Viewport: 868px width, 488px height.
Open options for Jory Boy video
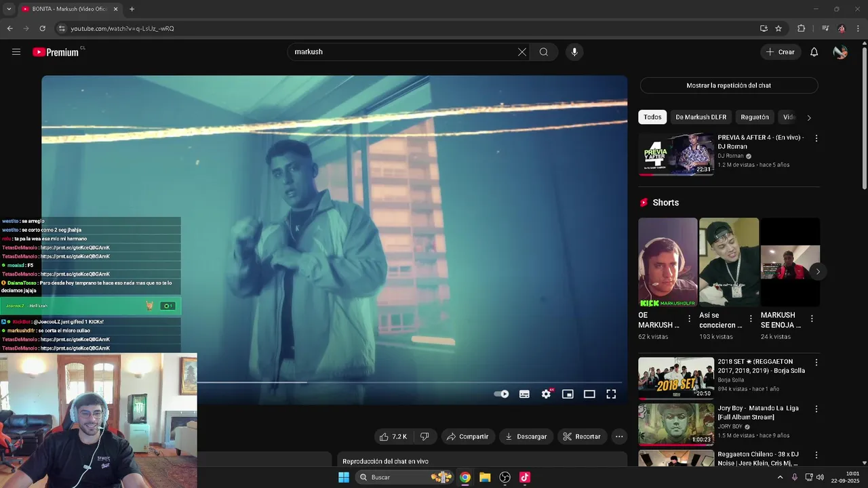point(816,409)
